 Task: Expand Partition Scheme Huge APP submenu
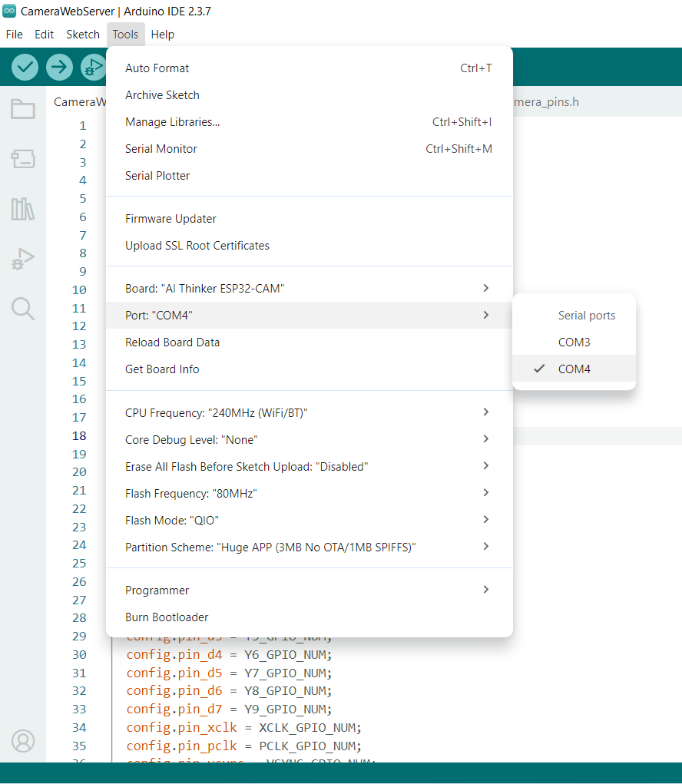[x=310, y=547]
